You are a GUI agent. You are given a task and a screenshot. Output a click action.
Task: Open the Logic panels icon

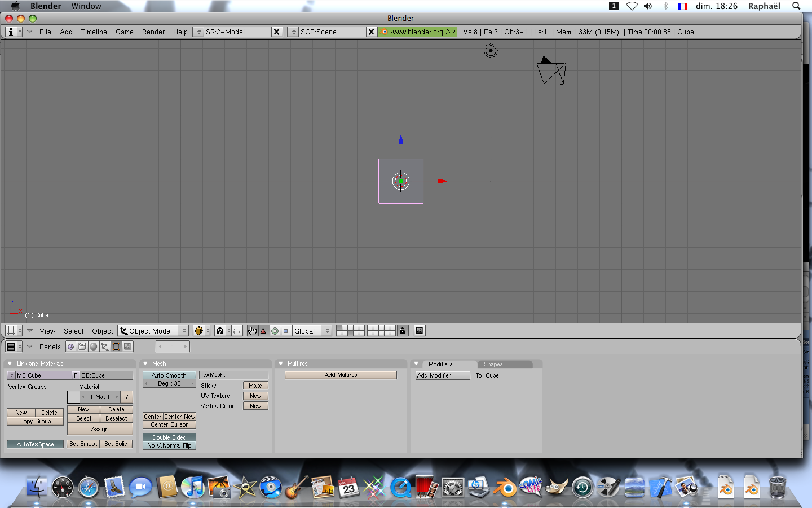pyautogui.click(x=71, y=347)
